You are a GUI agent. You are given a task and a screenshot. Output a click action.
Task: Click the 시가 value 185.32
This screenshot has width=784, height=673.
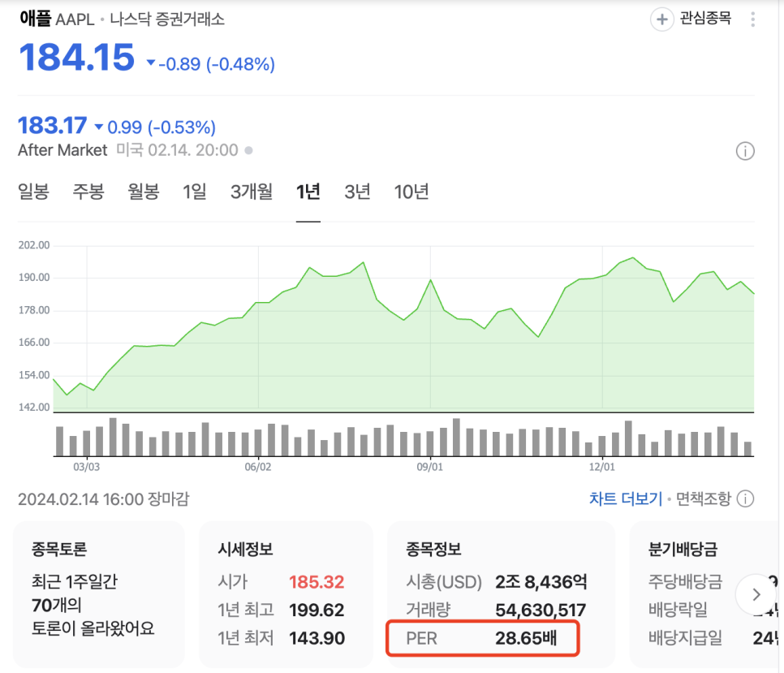pyautogui.click(x=317, y=582)
